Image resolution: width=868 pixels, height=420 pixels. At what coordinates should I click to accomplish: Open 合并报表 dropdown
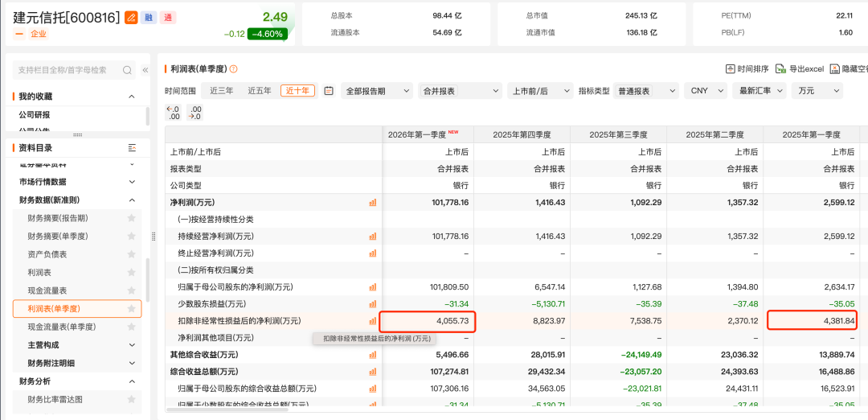coord(460,91)
